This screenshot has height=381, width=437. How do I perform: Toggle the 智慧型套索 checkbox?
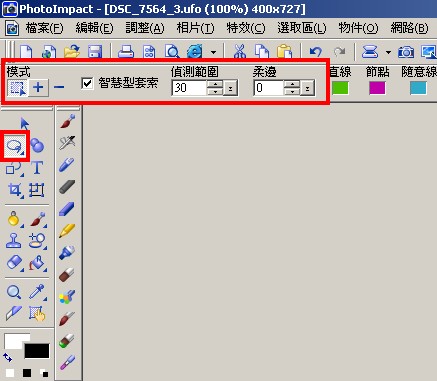[87, 83]
